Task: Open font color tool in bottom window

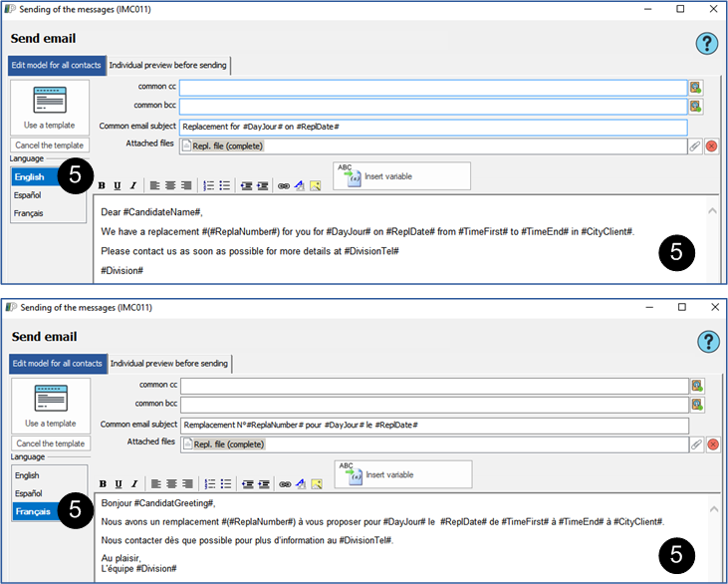Action: [302, 484]
